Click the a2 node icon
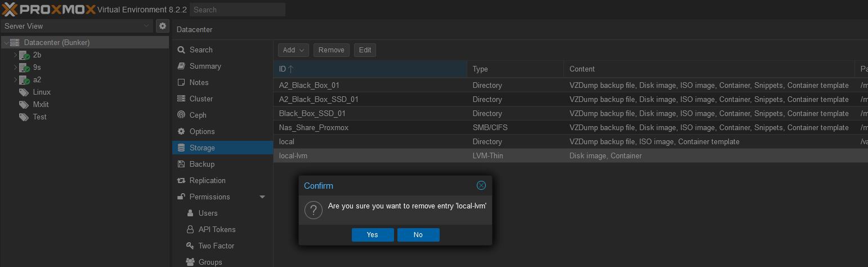The width and height of the screenshot is (868, 267). click(x=24, y=80)
